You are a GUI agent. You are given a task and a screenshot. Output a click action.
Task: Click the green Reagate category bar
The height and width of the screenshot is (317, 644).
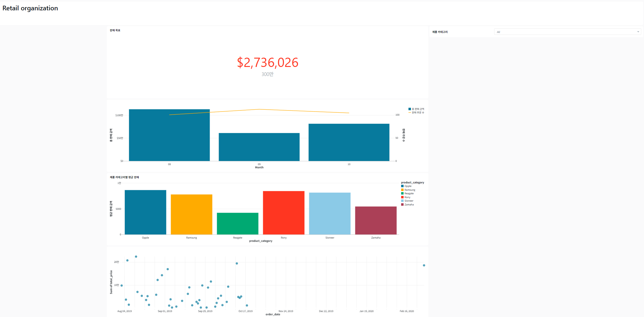click(x=237, y=223)
